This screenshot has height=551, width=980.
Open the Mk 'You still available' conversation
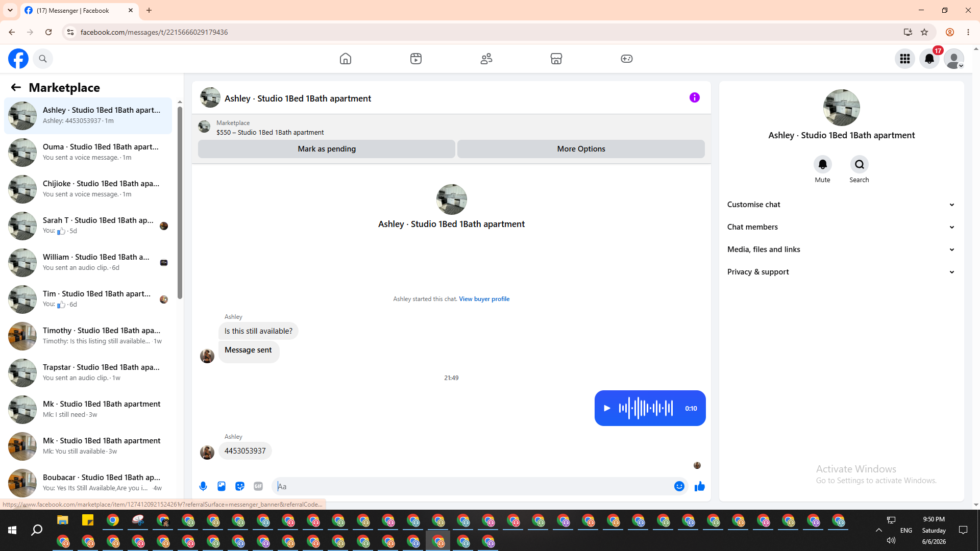(88, 446)
